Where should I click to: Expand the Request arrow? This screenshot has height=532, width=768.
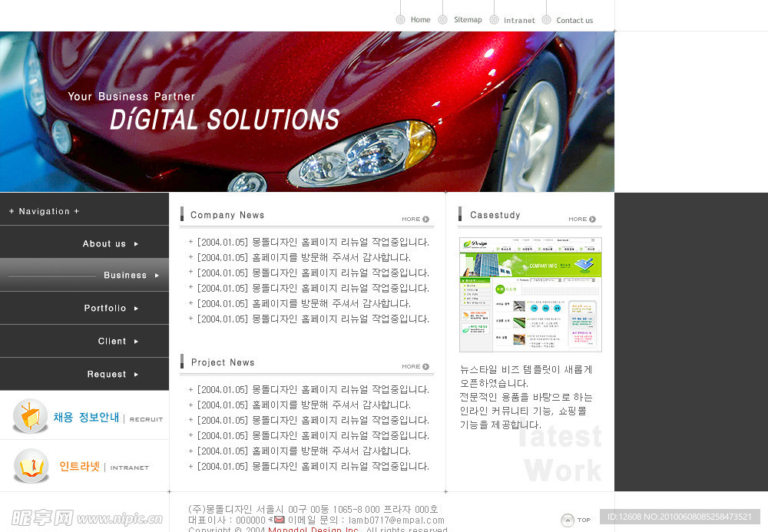coord(136,375)
